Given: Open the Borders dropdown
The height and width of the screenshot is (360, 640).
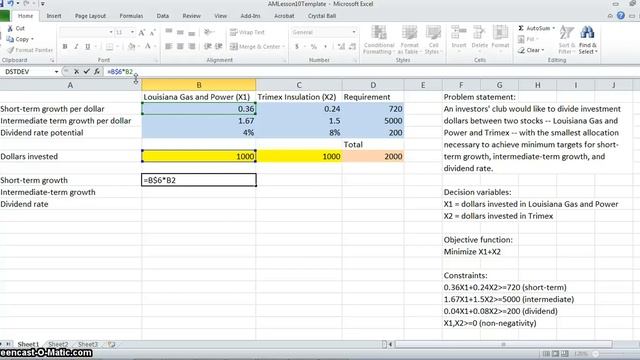Looking at the screenshot, I should [117, 47].
